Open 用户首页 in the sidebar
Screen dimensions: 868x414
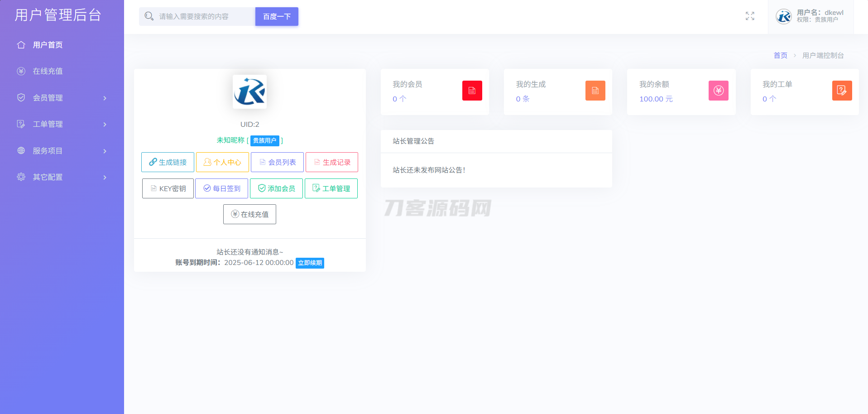point(48,45)
